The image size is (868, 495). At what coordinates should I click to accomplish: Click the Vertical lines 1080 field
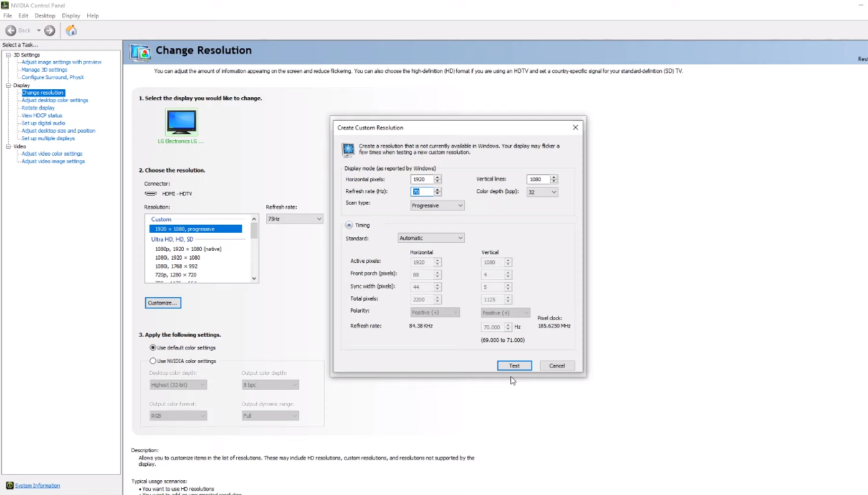click(x=539, y=179)
